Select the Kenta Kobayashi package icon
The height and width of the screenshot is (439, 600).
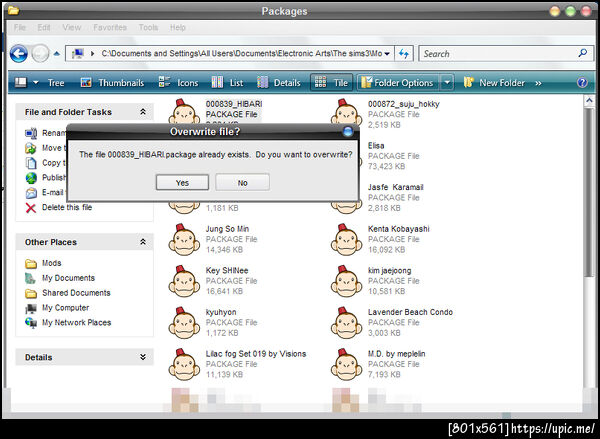346,240
